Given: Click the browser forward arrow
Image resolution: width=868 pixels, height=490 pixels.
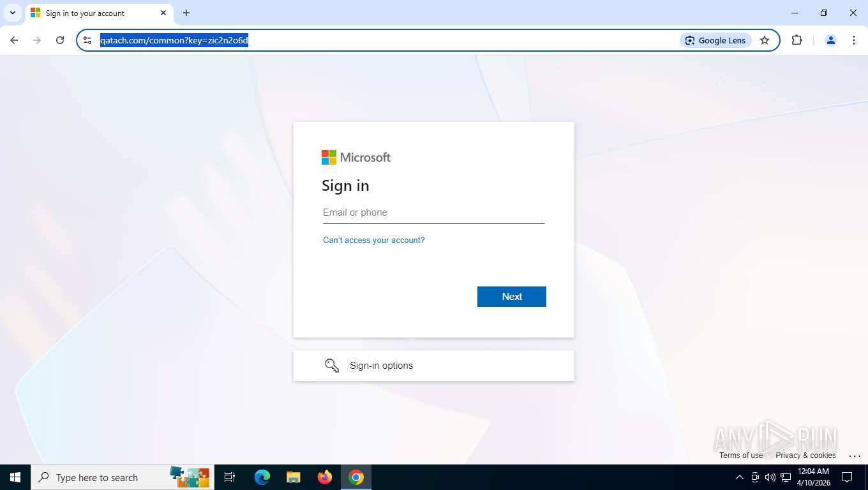Looking at the screenshot, I should click(37, 40).
